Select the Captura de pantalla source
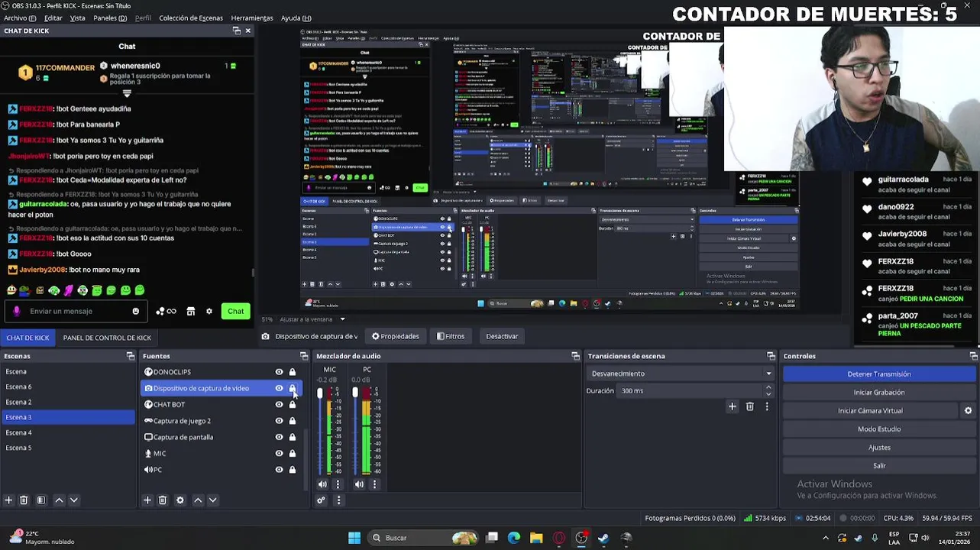980x550 pixels. [183, 437]
